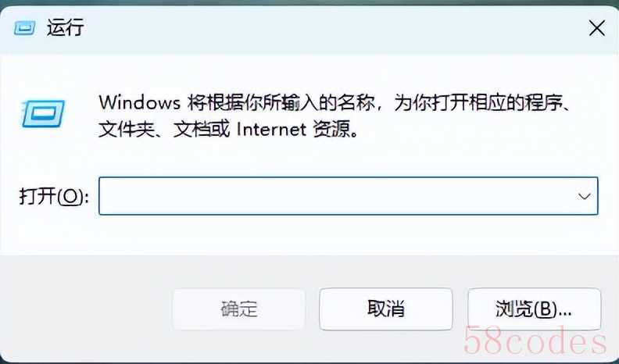Open file picker with 浏览(B)... button
This screenshot has height=364, width=619.
point(534,309)
